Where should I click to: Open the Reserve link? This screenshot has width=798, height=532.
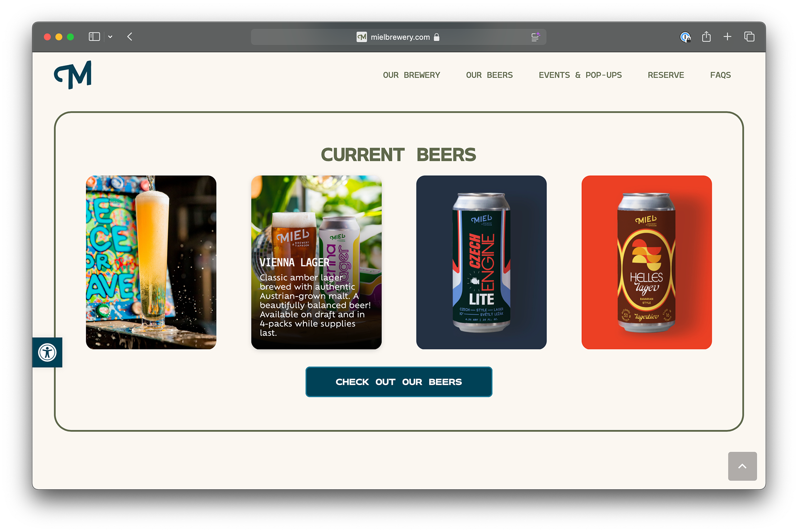pos(666,75)
